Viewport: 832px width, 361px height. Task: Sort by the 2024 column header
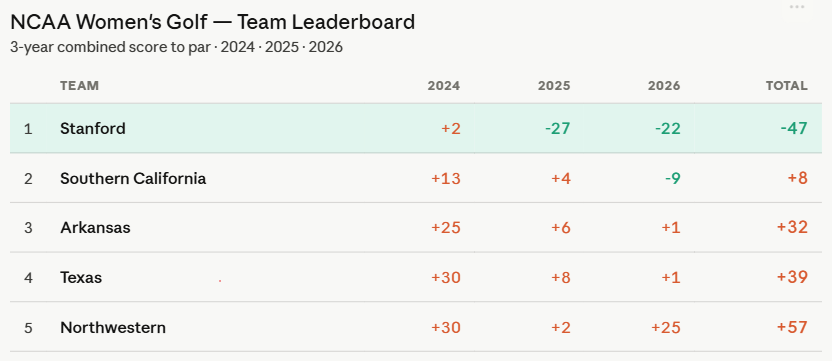(444, 86)
